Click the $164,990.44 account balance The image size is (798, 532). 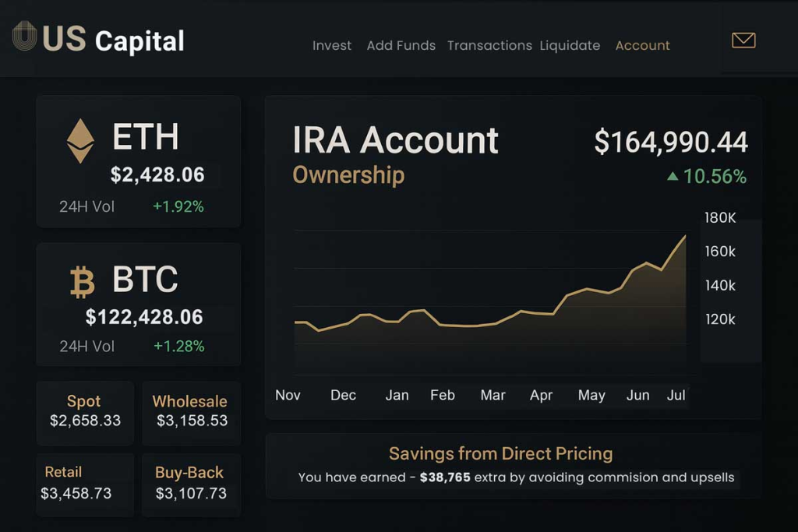tap(670, 142)
